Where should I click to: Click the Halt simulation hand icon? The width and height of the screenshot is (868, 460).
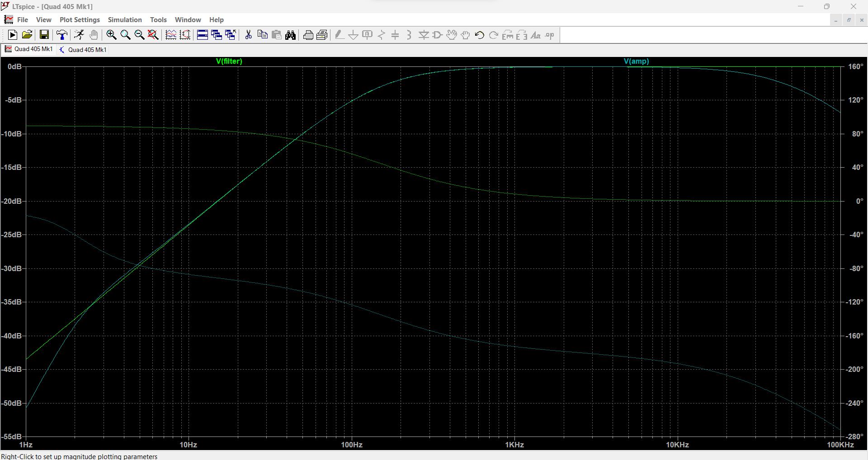coord(94,35)
